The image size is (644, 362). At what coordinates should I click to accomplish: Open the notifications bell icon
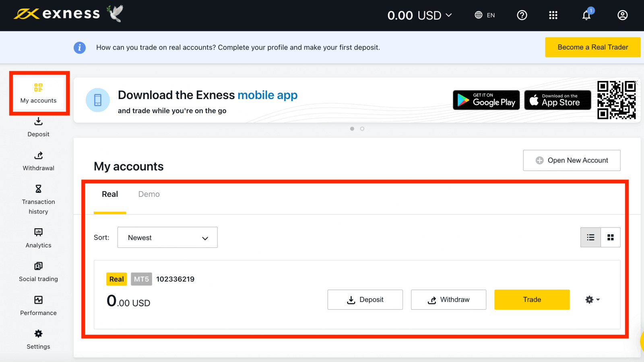(x=586, y=15)
